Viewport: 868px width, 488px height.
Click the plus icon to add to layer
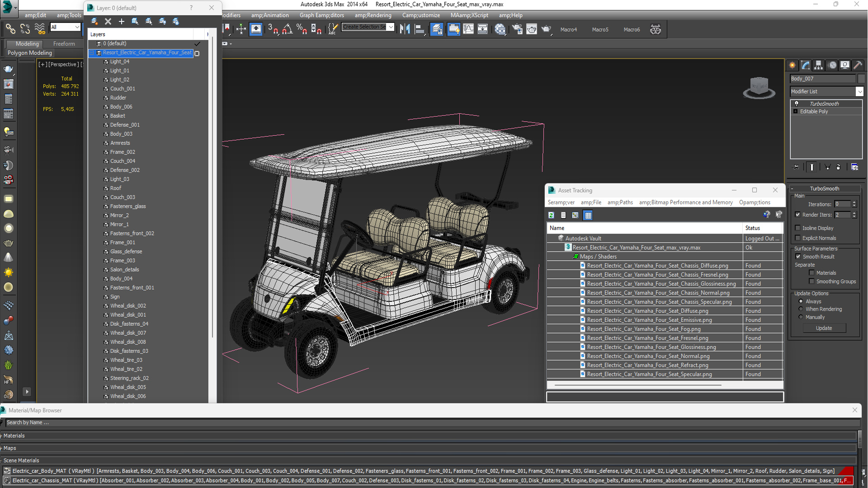pos(122,21)
